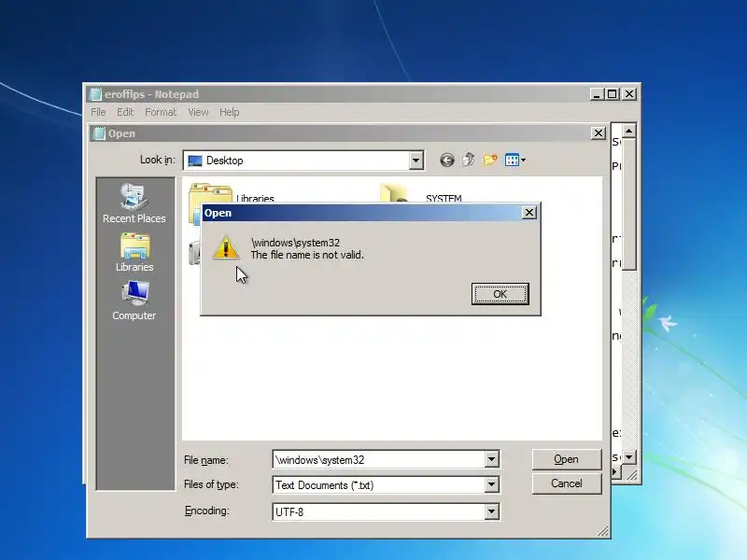The image size is (747, 560).
Task: Select Computer in the places sidebar
Action: pyautogui.click(x=134, y=301)
